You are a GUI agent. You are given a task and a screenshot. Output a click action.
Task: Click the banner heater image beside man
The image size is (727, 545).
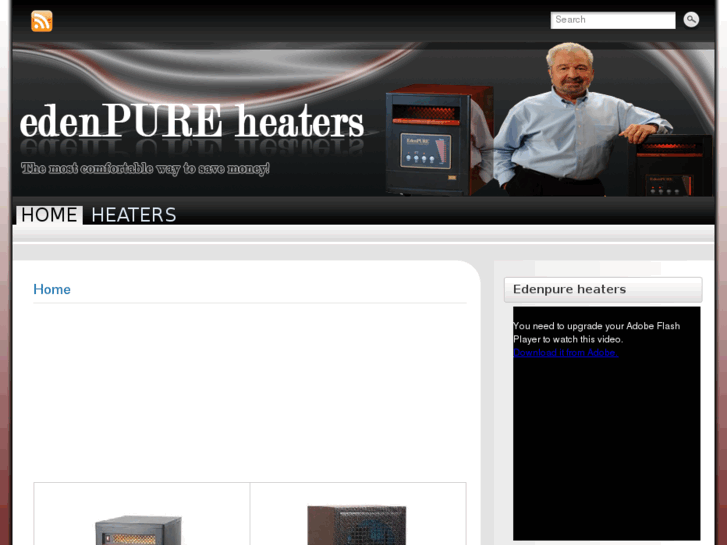(x=438, y=139)
